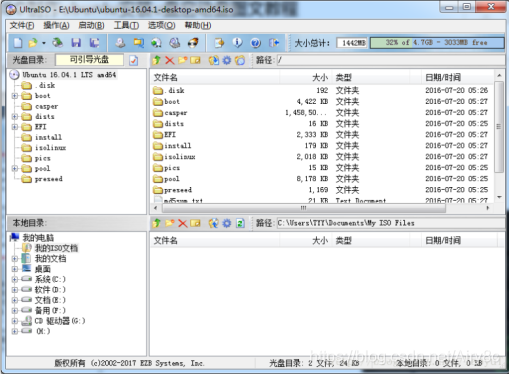Viewport: 509px width, 375px height.
Task: Open image info with the 'i' icon
Action: [237, 43]
